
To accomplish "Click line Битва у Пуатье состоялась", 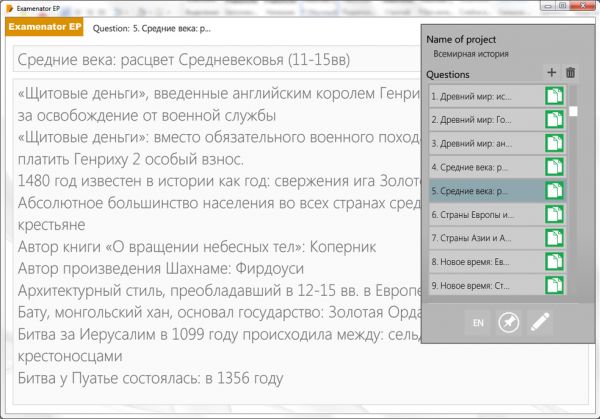I will (150, 378).
